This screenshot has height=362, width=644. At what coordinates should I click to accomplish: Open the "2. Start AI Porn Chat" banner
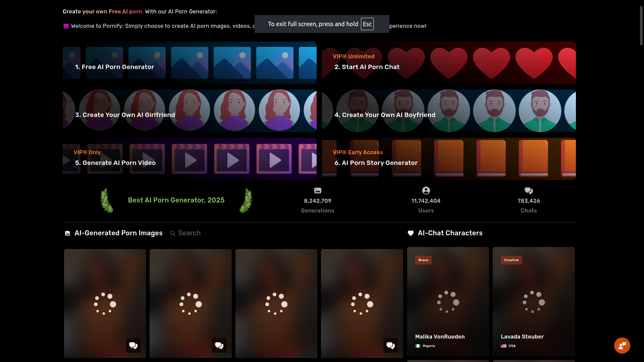pyautogui.click(x=449, y=63)
